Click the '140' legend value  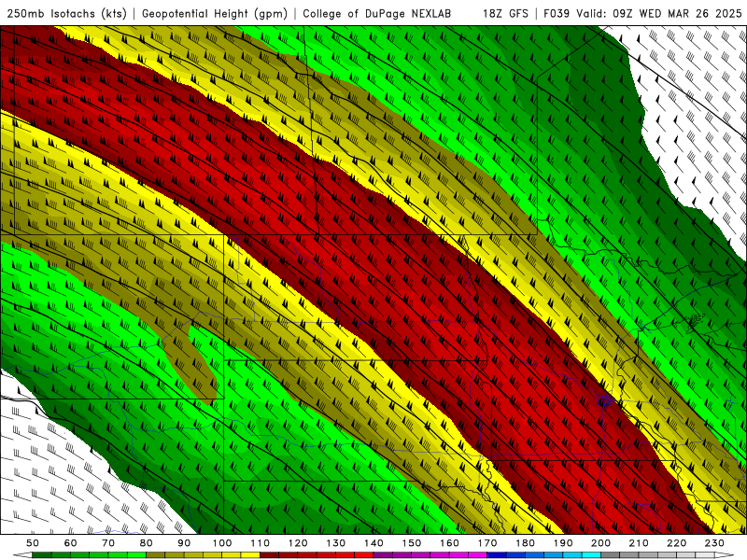point(373,543)
